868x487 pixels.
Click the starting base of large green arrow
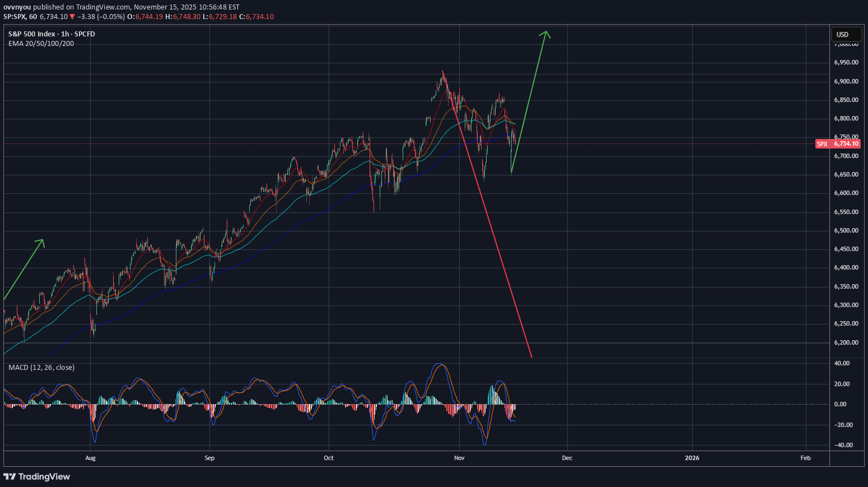tap(511, 173)
